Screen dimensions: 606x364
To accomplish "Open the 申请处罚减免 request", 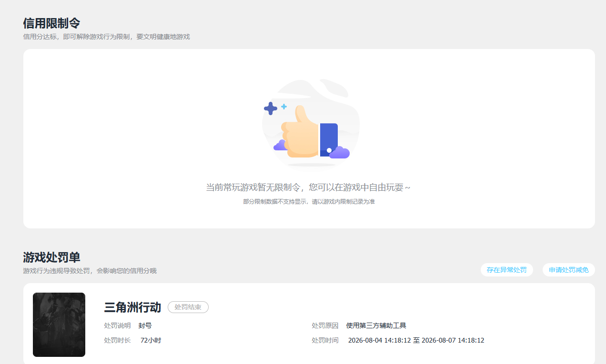I will click(568, 270).
